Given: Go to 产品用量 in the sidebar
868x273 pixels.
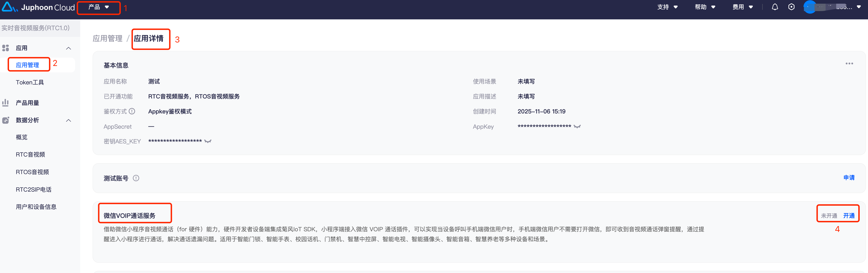Looking at the screenshot, I should pos(27,103).
